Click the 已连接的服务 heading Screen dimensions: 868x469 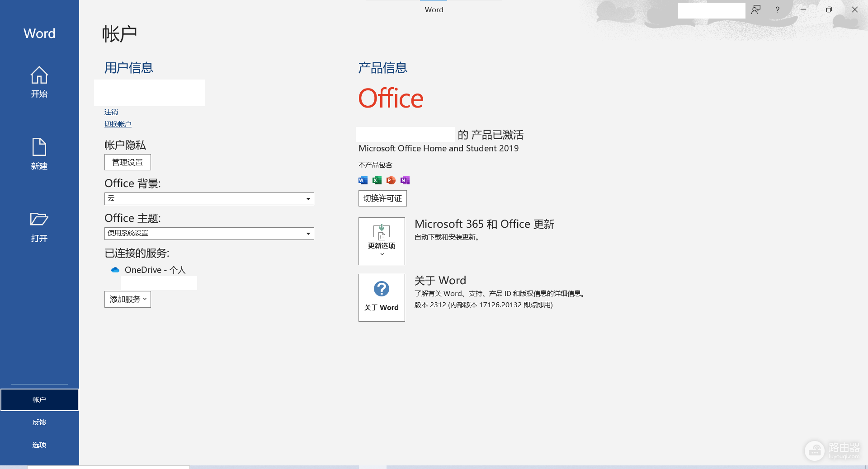point(137,253)
